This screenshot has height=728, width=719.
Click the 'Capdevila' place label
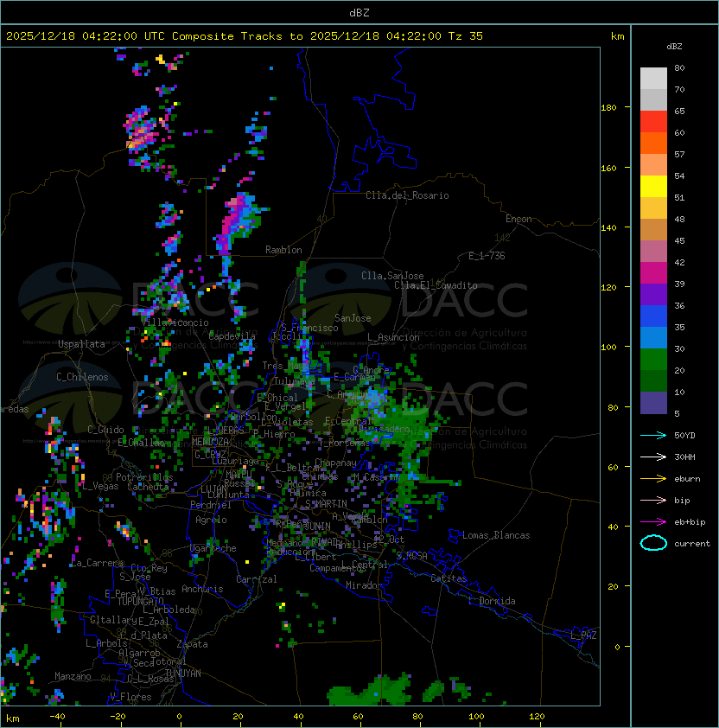pyautogui.click(x=232, y=335)
